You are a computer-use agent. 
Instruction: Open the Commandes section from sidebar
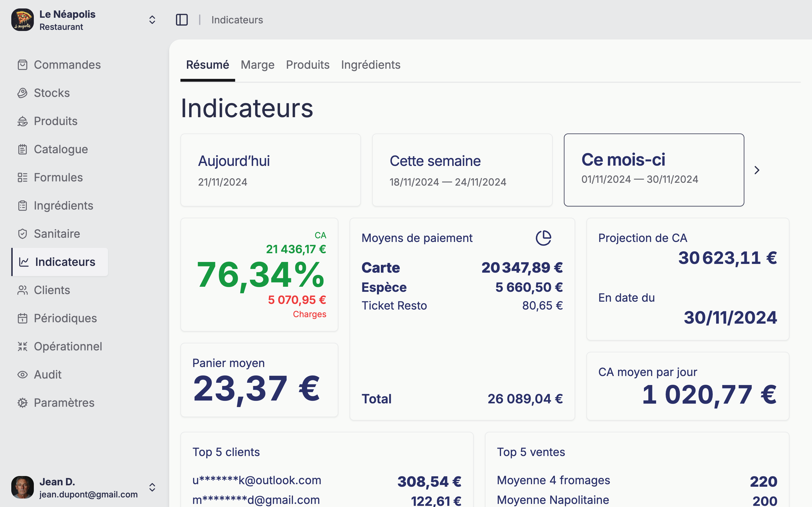coord(67,65)
